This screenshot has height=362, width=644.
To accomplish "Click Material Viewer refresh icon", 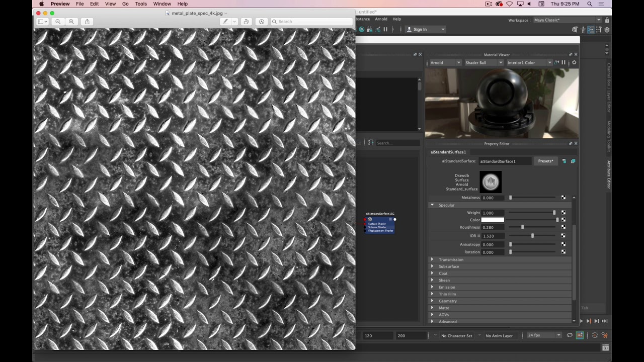I will pyautogui.click(x=574, y=63).
